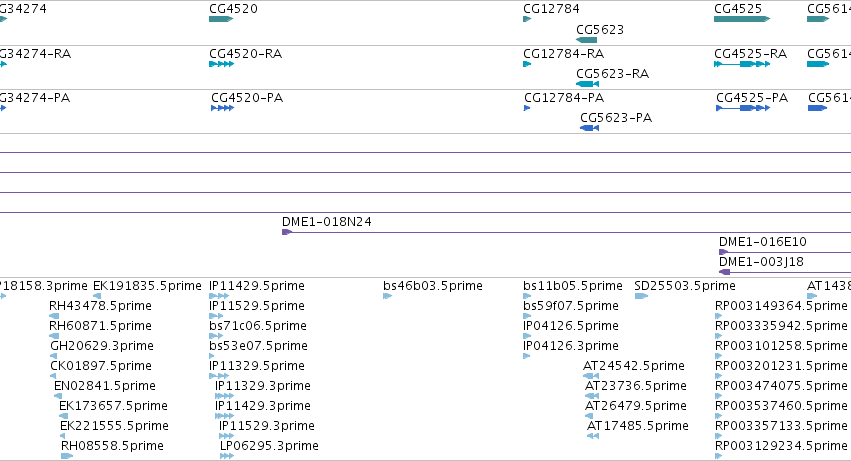Click the RP003474075.5prime EST label

(x=782, y=386)
